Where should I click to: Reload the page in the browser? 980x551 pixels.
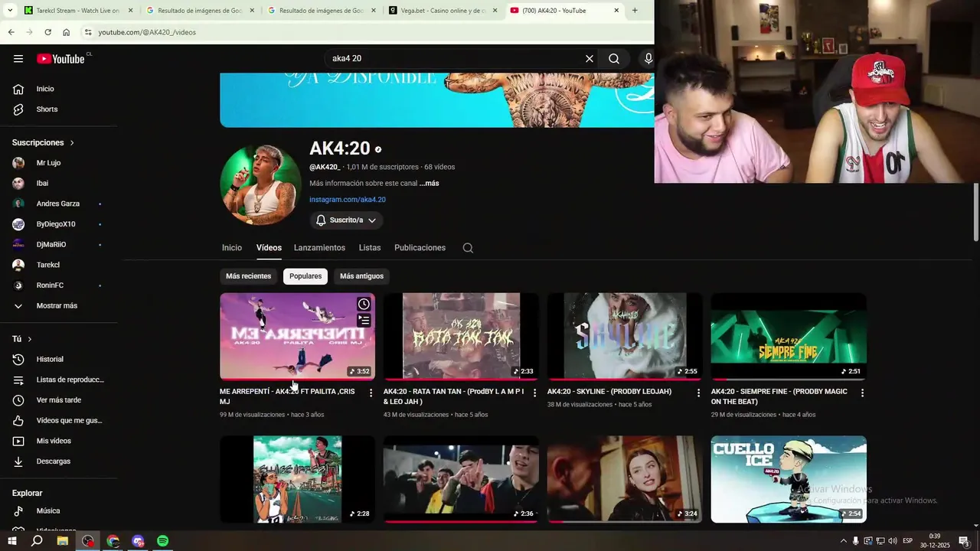[x=47, y=32]
